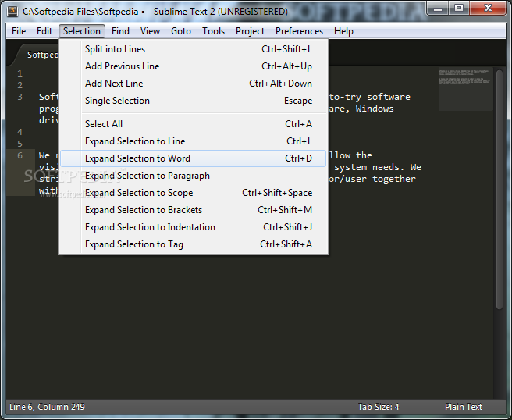This screenshot has height=420, width=512.
Task: Open the Tab Size: 4 selector
Action: 378,407
